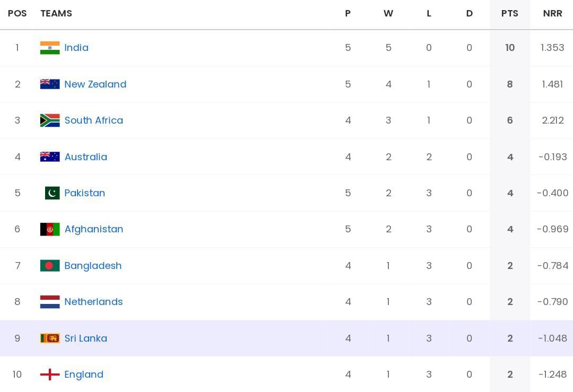Click the India flag icon
This screenshot has height=392, width=573.
(x=49, y=48)
